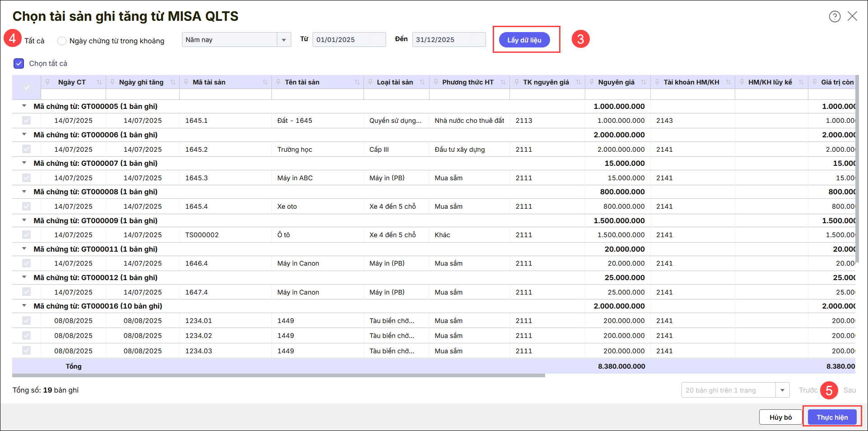The height and width of the screenshot is (431, 868).
Task: Click the Lấy dữ liệu button
Action: coord(524,40)
